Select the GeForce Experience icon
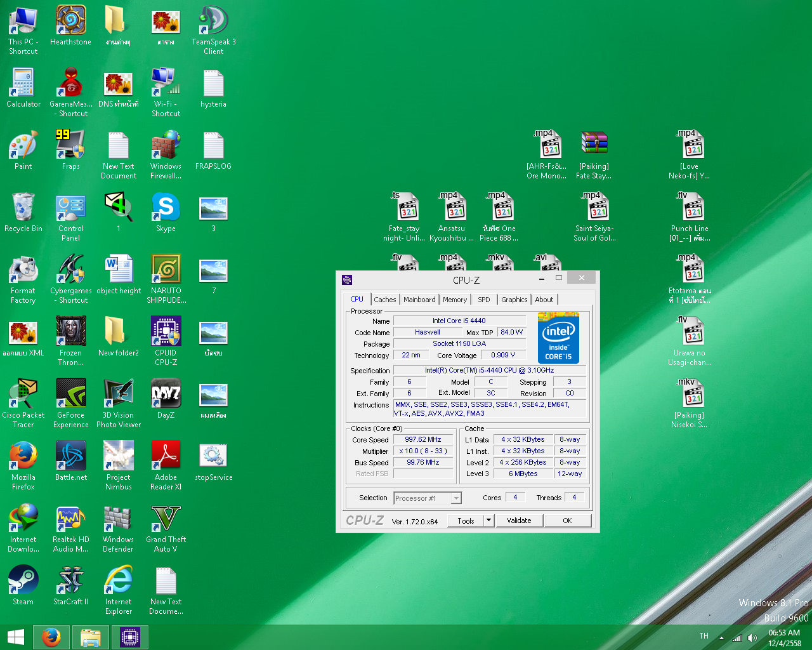812x650 pixels. [x=70, y=394]
